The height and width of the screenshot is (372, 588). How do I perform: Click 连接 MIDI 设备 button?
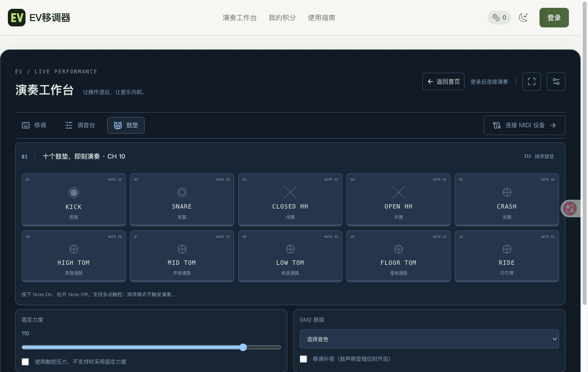[525, 125]
